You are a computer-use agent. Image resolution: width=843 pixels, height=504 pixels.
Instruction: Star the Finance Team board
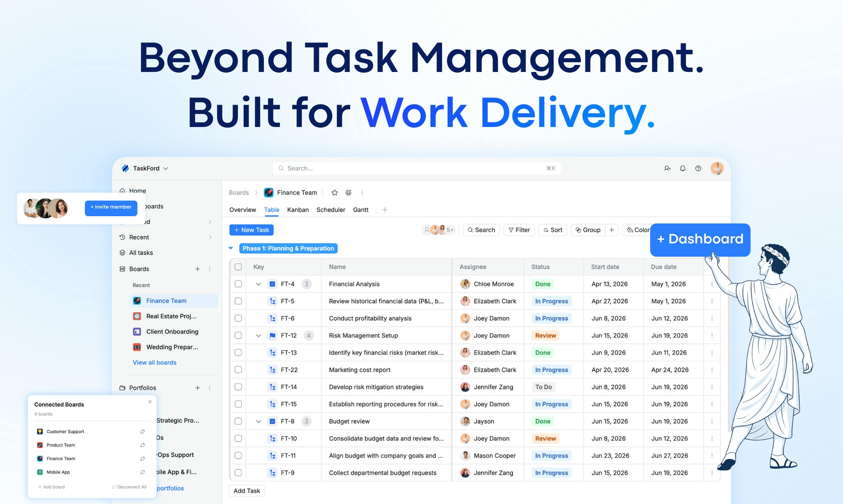click(x=335, y=193)
